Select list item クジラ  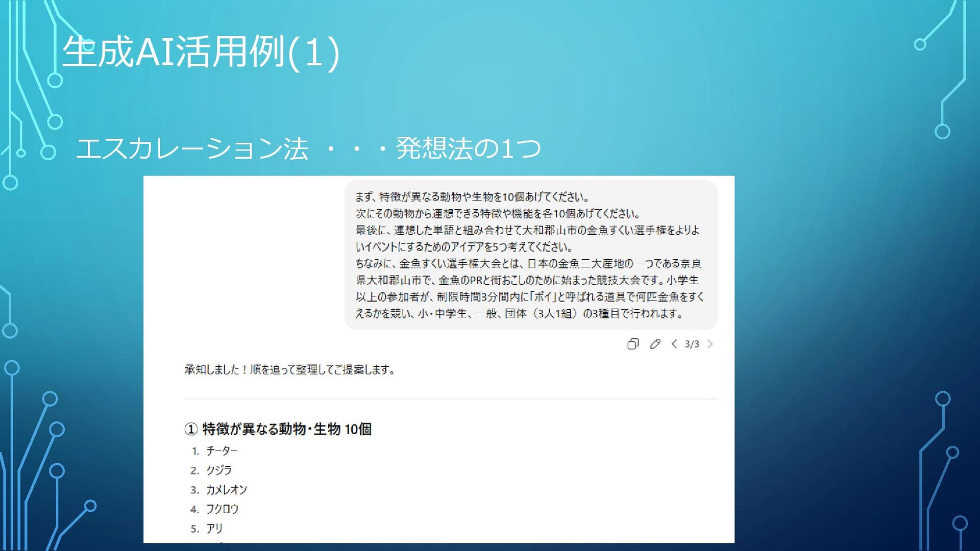[218, 470]
